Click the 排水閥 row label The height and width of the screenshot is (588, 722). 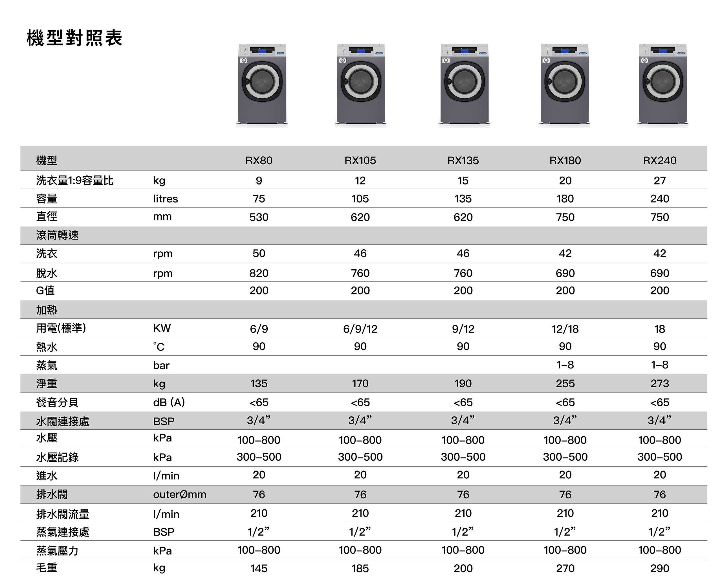(52, 494)
